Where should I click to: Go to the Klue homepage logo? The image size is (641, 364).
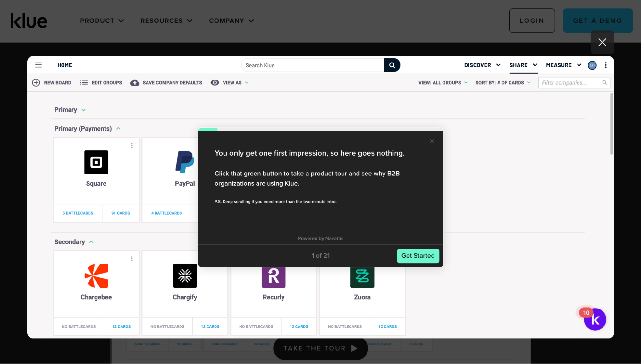click(x=29, y=21)
